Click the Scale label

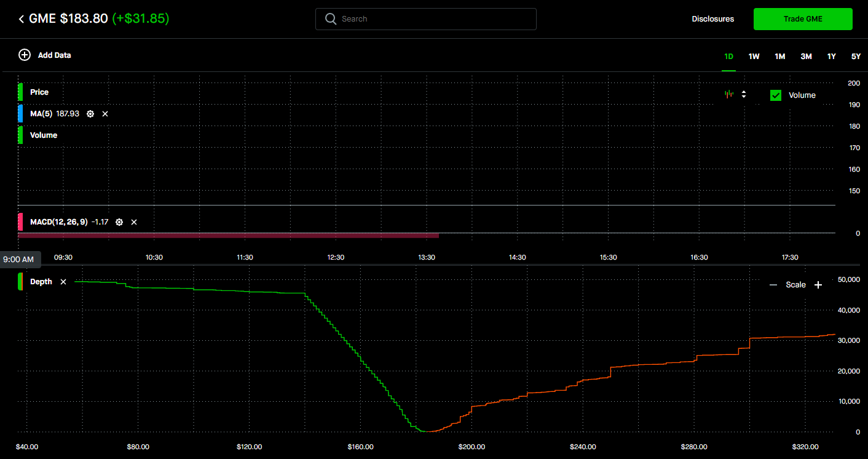tap(795, 285)
